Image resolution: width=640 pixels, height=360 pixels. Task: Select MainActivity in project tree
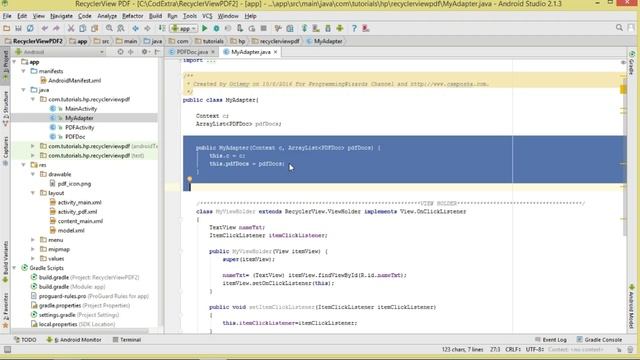(81, 109)
